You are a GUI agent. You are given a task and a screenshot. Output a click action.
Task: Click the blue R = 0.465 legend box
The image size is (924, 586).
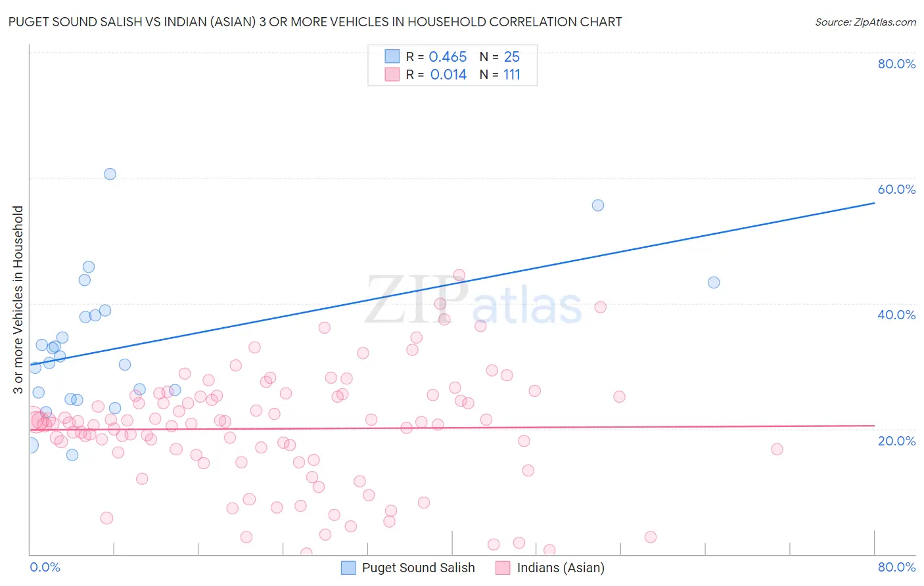pyautogui.click(x=392, y=56)
